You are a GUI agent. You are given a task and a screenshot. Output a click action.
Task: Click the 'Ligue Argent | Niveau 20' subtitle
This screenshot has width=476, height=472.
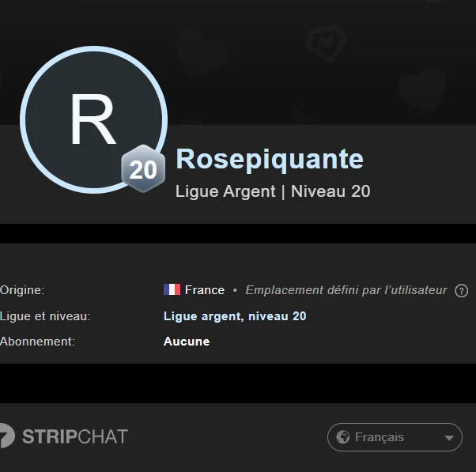click(272, 191)
